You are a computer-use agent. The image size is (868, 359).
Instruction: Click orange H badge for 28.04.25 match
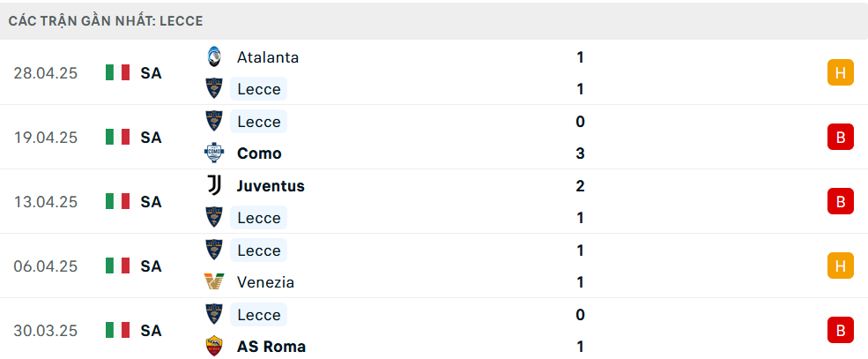[841, 72]
